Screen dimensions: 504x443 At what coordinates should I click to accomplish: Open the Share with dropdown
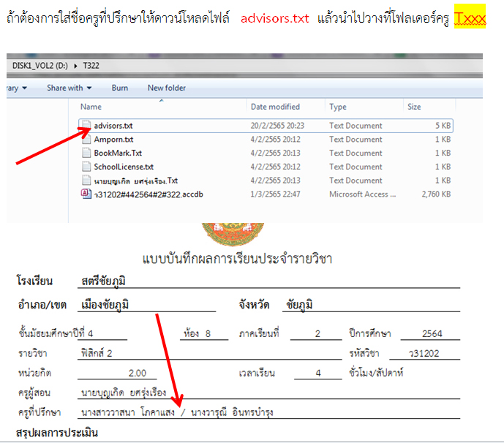tap(69, 88)
